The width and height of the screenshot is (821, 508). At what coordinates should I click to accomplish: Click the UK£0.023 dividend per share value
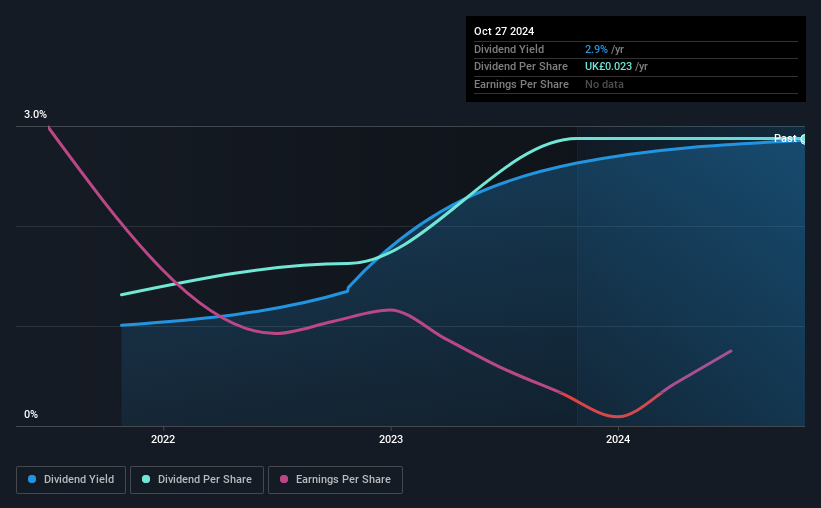coord(608,67)
